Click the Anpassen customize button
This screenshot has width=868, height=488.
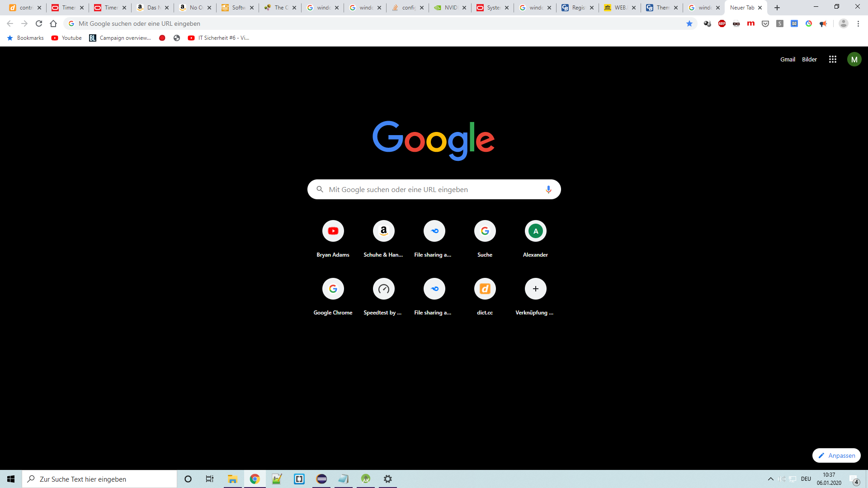[836, 455]
